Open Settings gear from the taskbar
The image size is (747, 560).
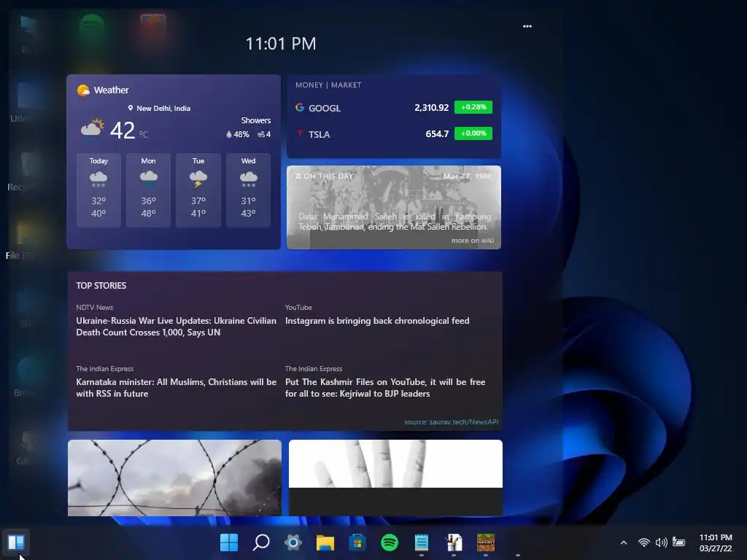(x=293, y=542)
